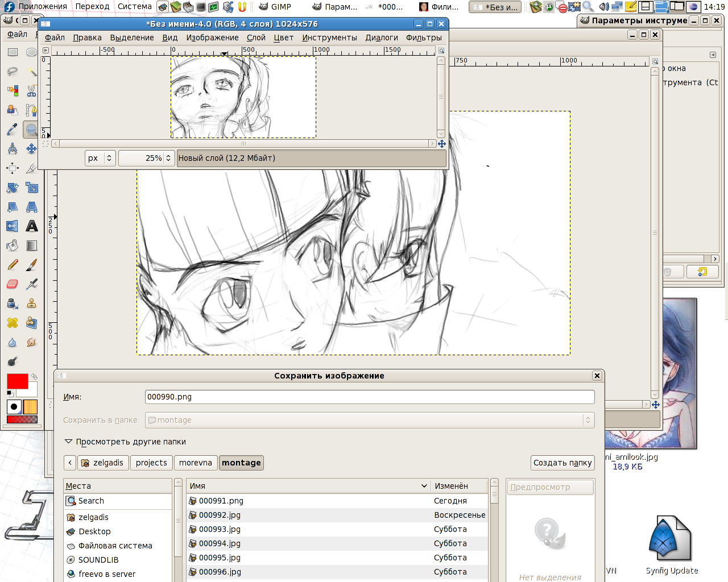This screenshot has height=582, width=728.
Task: Go to the morevna path folder
Action: tap(195, 463)
